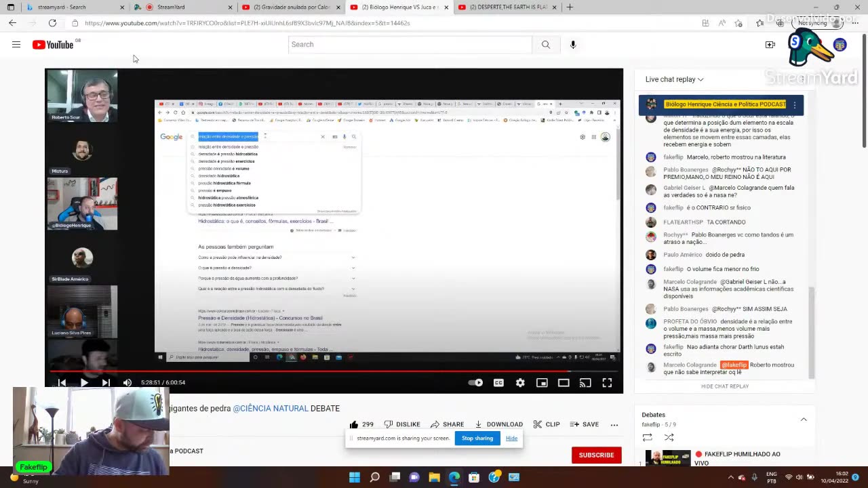The width and height of the screenshot is (868, 488).
Task: Switch to streamyard - Search tab
Action: [x=76, y=7]
